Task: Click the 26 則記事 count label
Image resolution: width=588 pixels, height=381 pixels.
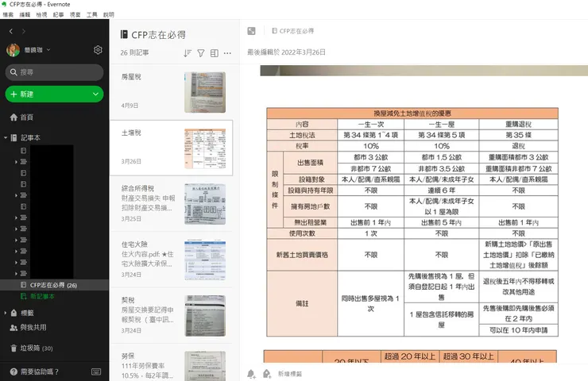Action: click(134, 53)
